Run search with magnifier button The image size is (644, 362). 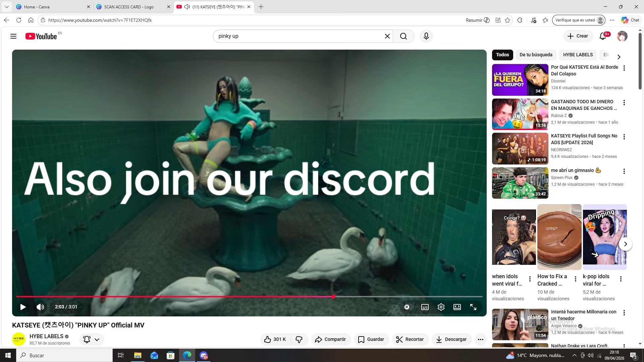click(404, 36)
